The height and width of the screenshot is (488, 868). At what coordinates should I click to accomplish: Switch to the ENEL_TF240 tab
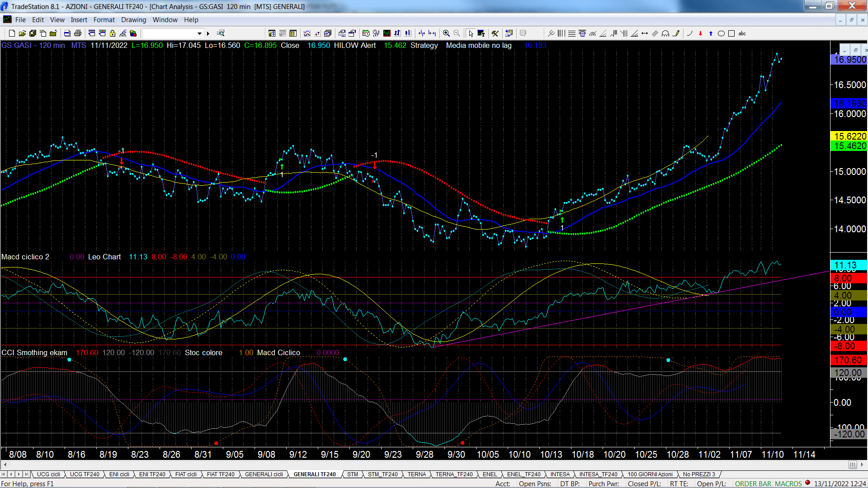coord(524,474)
